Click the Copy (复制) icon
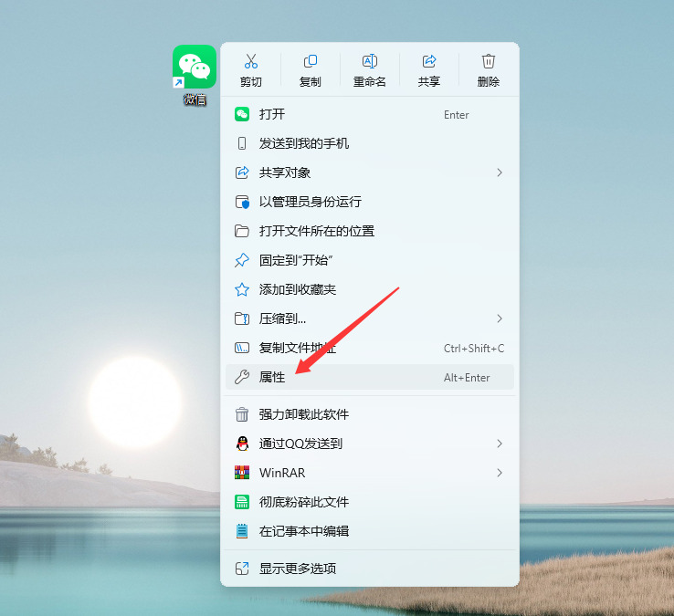The height and width of the screenshot is (616, 674). [x=311, y=61]
